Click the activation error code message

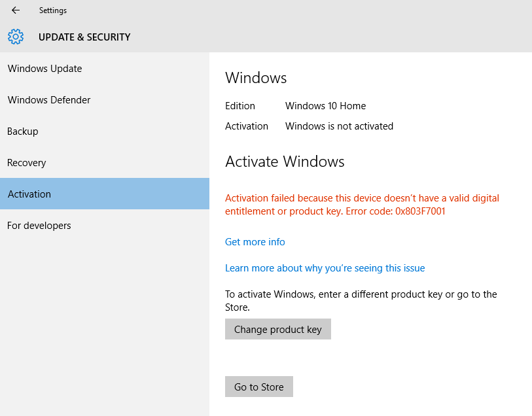362,205
